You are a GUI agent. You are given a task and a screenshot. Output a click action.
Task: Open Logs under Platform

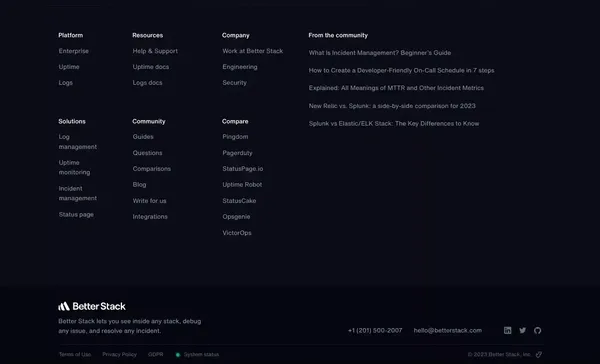tap(65, 83)
